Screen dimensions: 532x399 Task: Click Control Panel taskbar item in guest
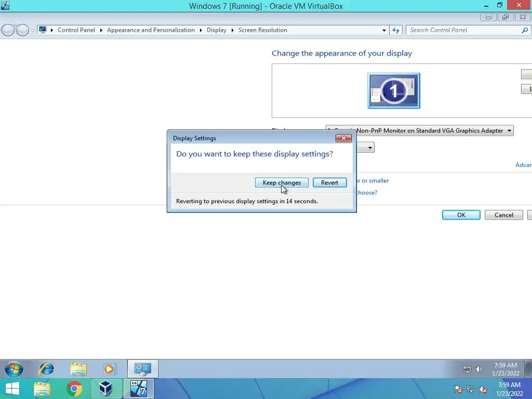pyautogui.click(x=142, y=369)
